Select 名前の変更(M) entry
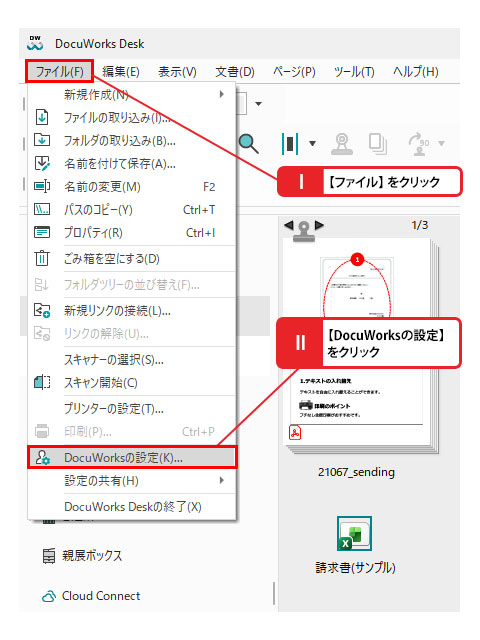This screenshot has width=480, height=640. pos(131,187)
